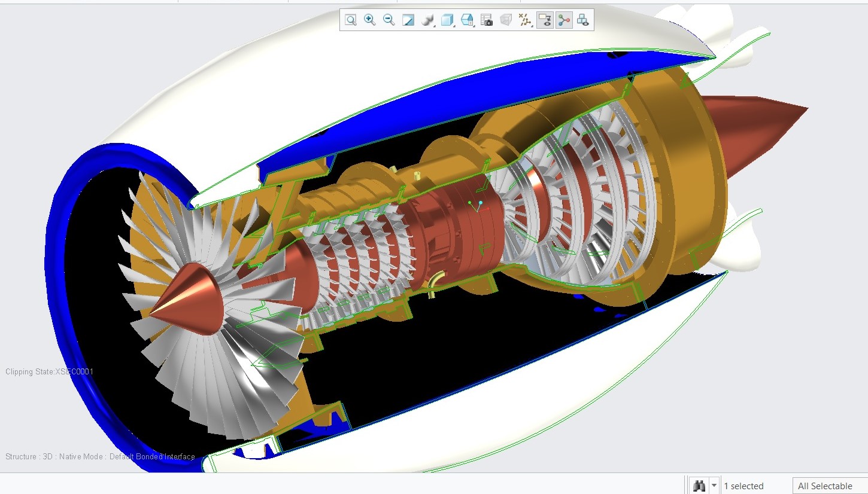Open the rendering display style option

pos(427,20)
